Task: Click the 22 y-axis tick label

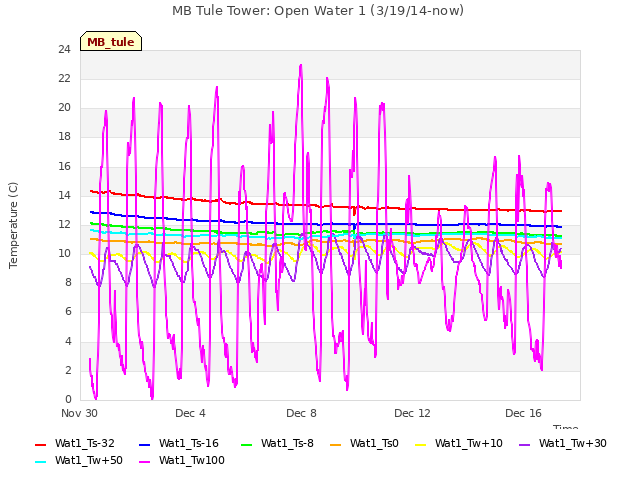Action: point(64,79)
